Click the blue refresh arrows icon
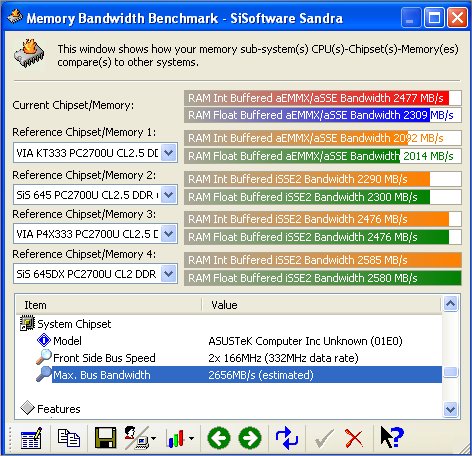The width and height of the screenshot is (472, 456). point(287,438)
